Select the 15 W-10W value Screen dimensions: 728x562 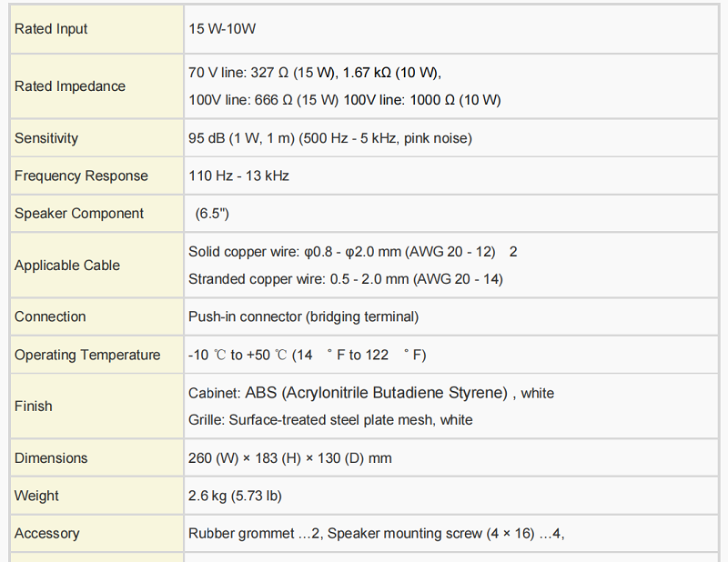[x=222, y=29]
